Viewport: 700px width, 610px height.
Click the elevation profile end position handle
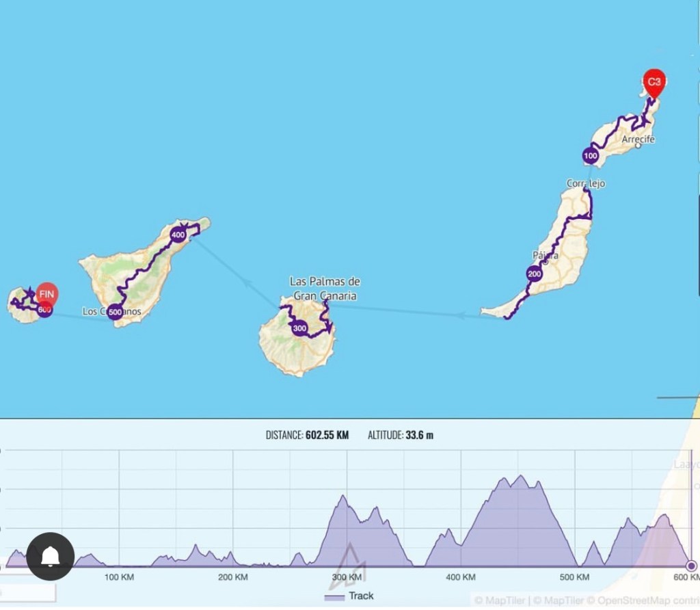coord(691,566)
